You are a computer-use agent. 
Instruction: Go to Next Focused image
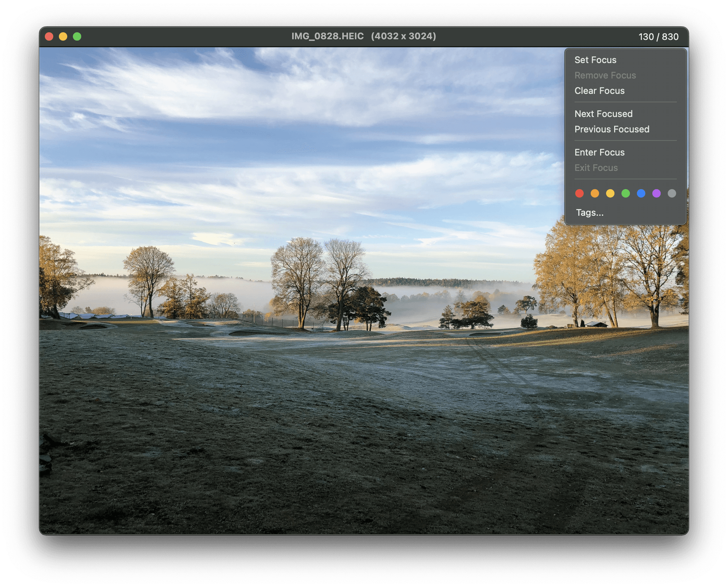[603, 114]
